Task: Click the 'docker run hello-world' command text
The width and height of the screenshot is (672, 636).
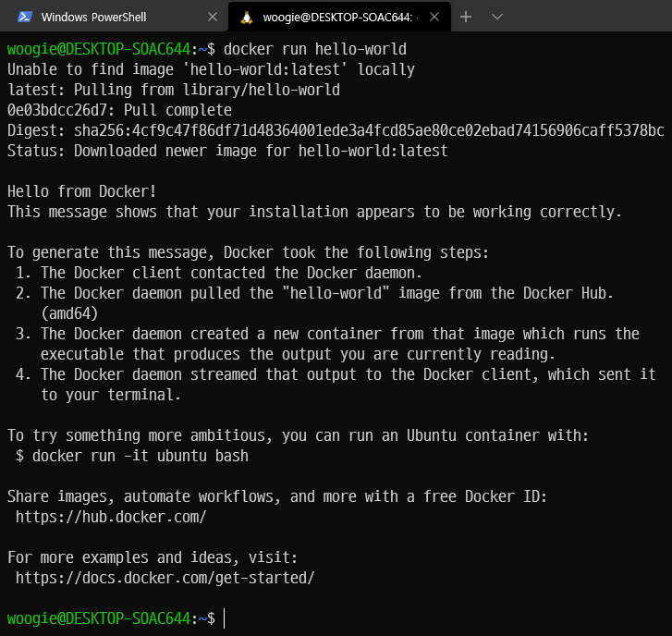Action: [315, 49]
